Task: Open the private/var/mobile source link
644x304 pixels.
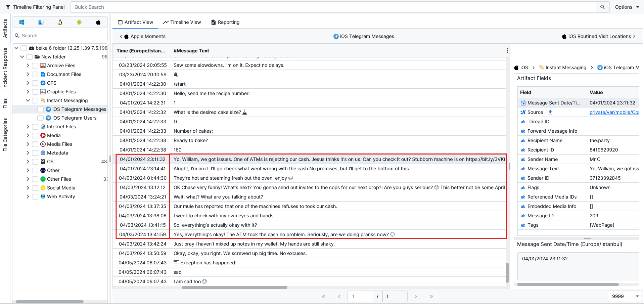Action: (x=614, y=112)
